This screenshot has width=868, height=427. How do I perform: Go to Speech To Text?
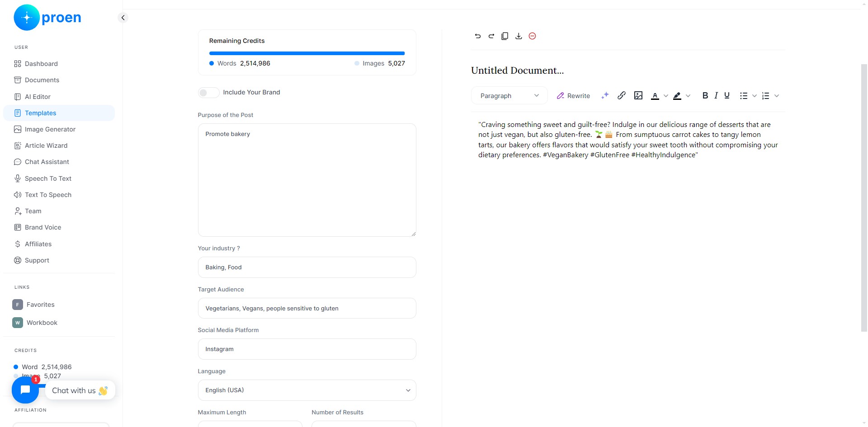[59, 178]
